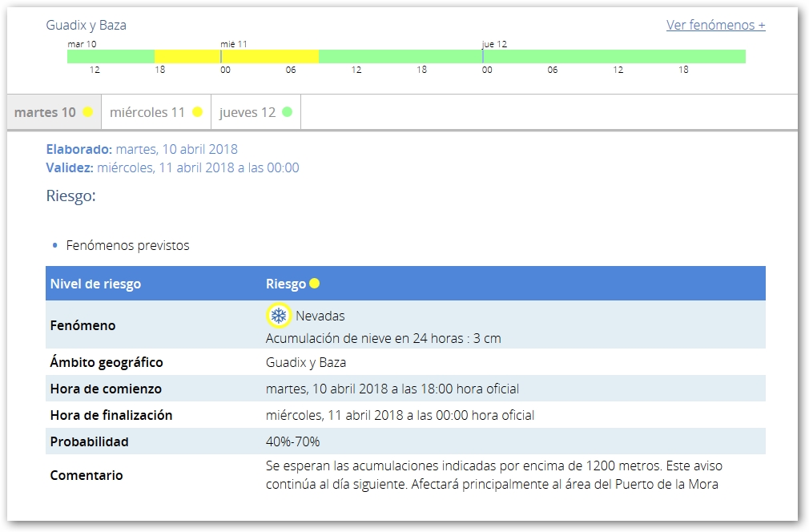Select the jueves 12 tab

click(248, 112)
